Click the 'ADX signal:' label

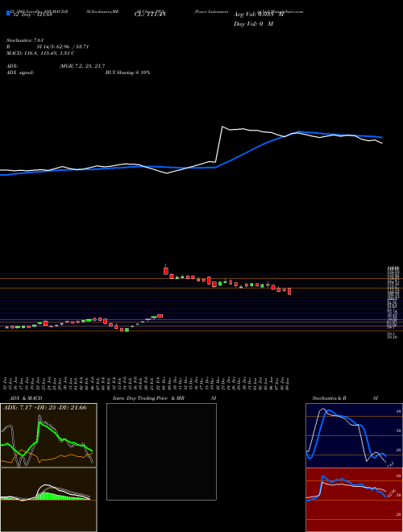tap(20, 73)
